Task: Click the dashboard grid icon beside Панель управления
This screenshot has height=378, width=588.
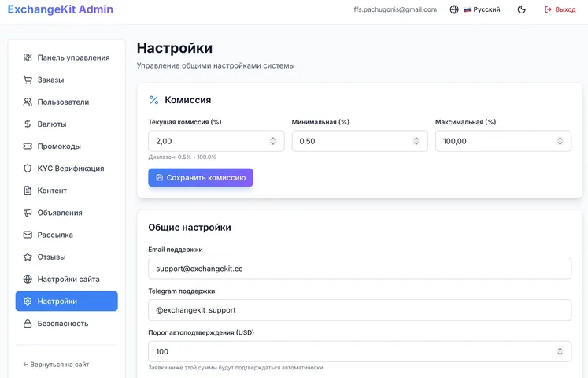Action: click(28, 57)
